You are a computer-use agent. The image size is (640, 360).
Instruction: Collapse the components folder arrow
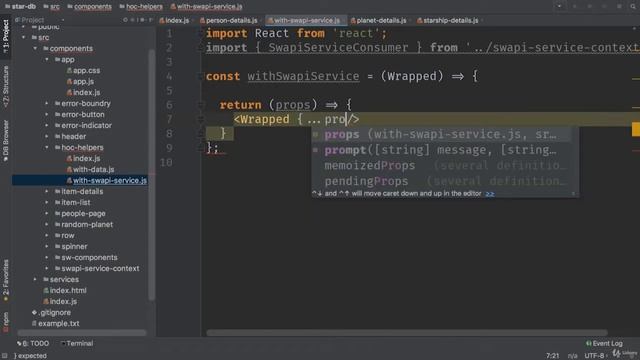tap(35, 49)
